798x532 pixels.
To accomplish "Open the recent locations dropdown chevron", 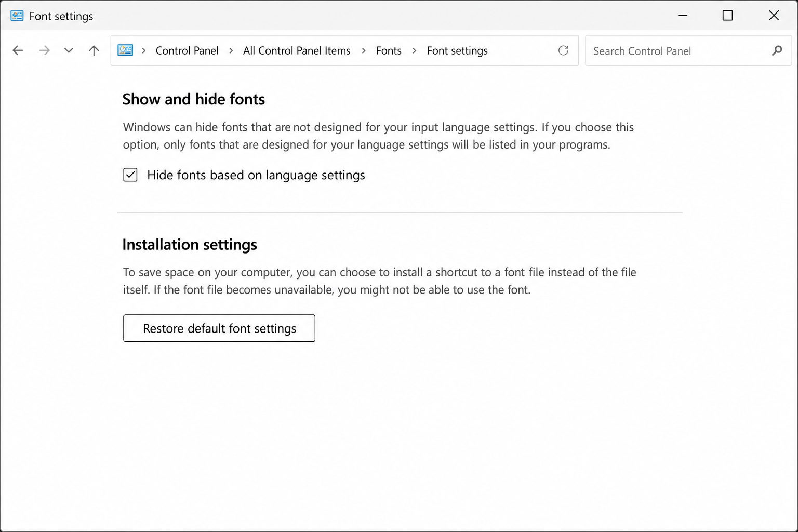I will click(69, 50).
